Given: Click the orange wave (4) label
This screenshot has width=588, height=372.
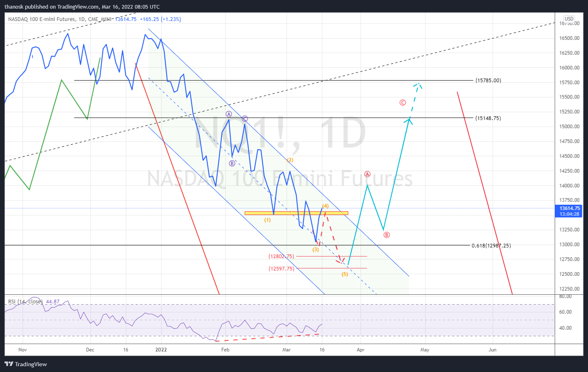Looking at the screenshot, I should tap(325, 206).
